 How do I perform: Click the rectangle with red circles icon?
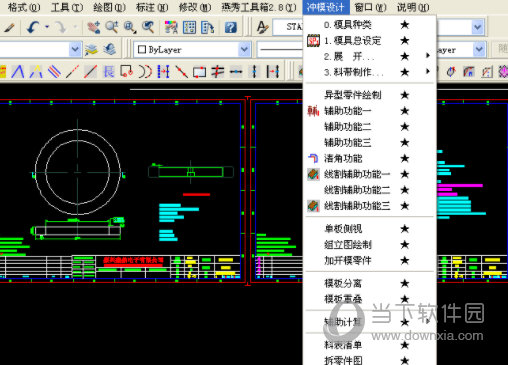pos(127,71)
